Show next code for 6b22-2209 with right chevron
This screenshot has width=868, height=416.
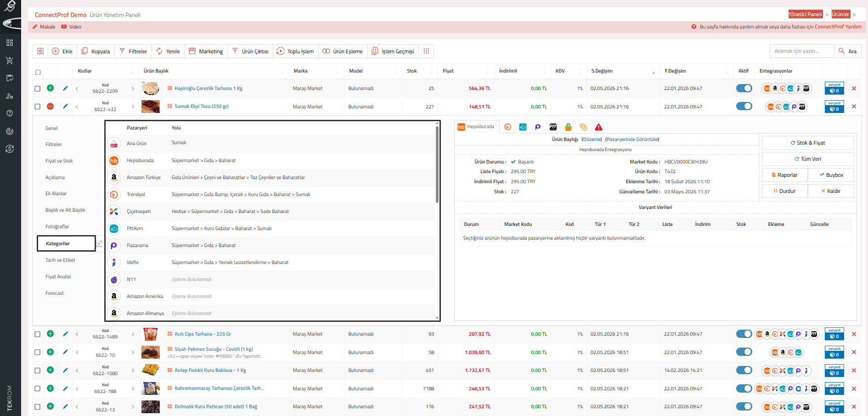133,88
